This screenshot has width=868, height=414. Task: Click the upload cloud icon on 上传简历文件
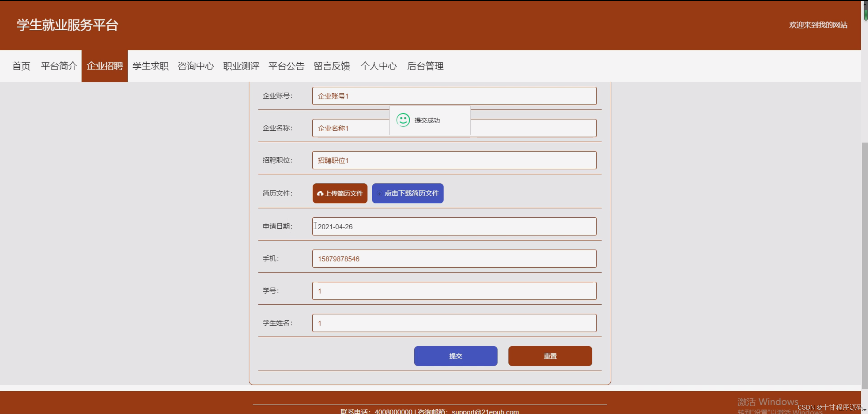(320, 193)
